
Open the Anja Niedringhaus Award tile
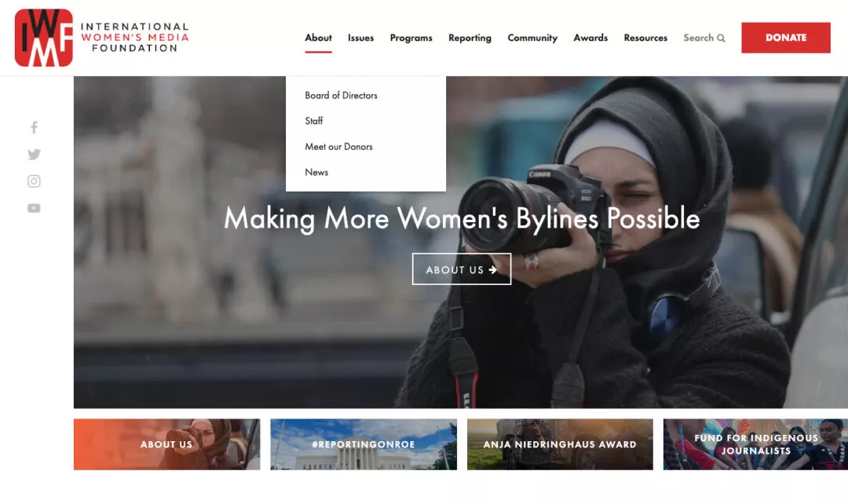tap(560, 444)
